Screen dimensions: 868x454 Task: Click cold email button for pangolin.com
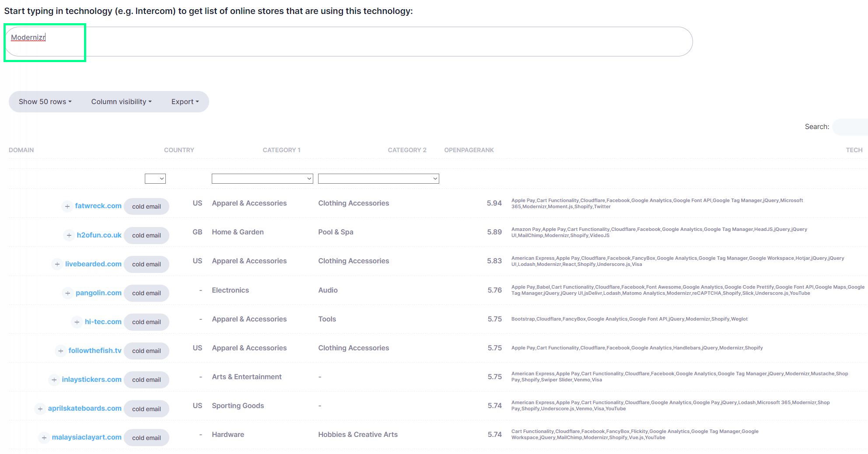click(x=147, y=293)
